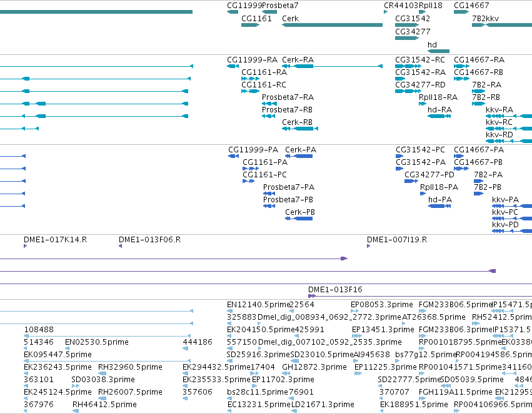This screenshot has width=532, height=414.
Task: Select transcript Prosbeta7-RB label
Action: (x=287, y=110)
